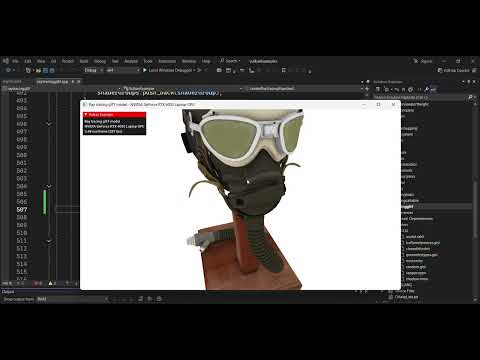Open the Tools menu
480x360 pixels.
coord(148,61)
